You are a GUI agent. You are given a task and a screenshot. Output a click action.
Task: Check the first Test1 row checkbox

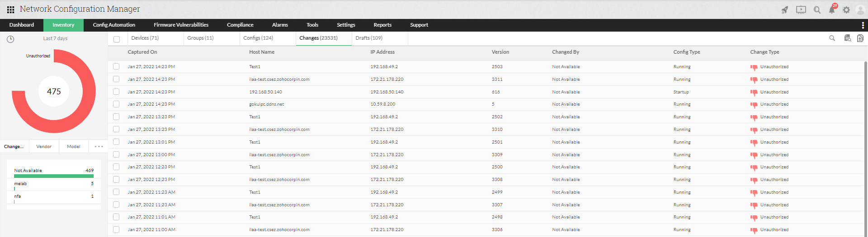(116, 66)
